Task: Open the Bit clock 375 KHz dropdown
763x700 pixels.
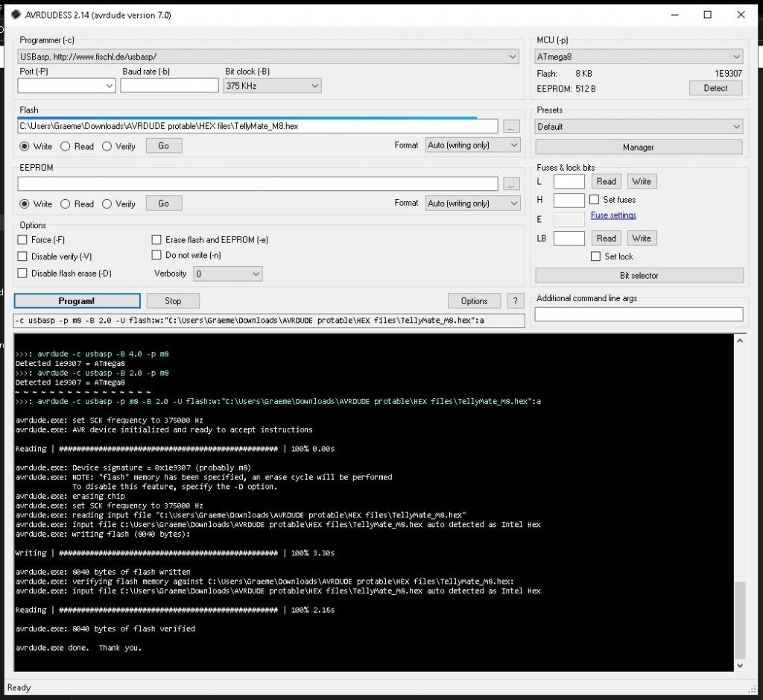Action: pos(272,86)
